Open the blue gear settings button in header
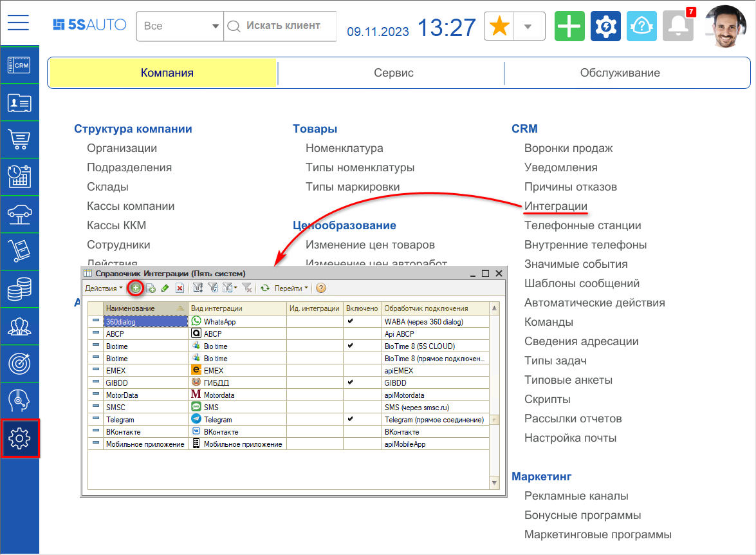Viewport: 756px width, 555px height. coord(605,26)
